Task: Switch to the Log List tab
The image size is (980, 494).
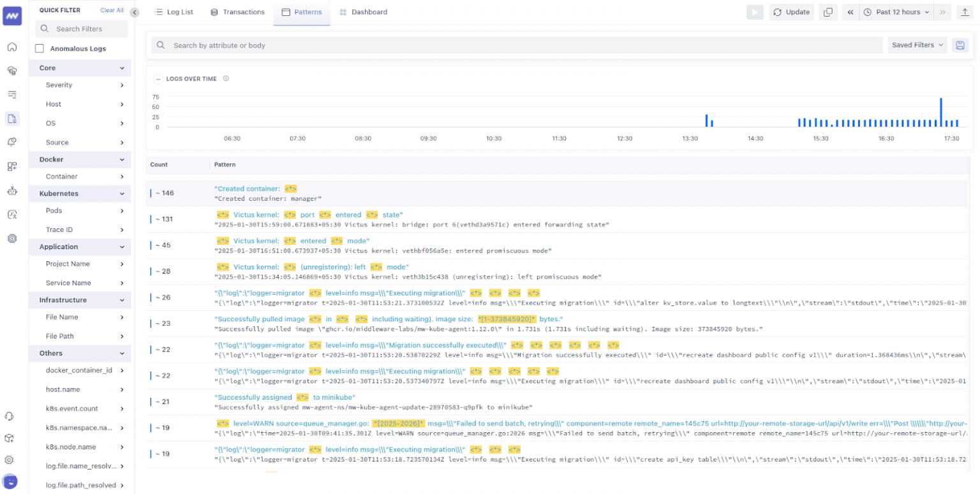Action: [x=174, y=12]
